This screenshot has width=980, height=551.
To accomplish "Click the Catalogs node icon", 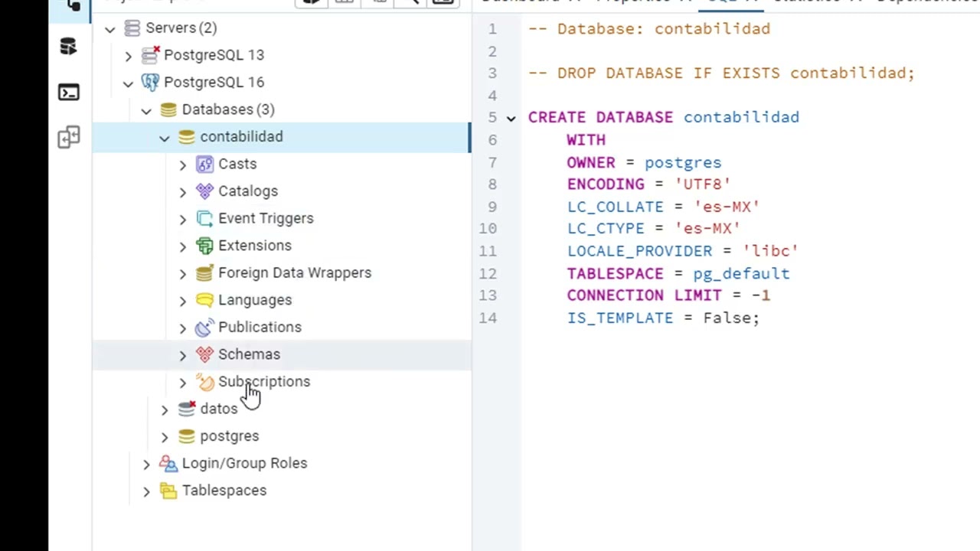I will pos(204,191).
